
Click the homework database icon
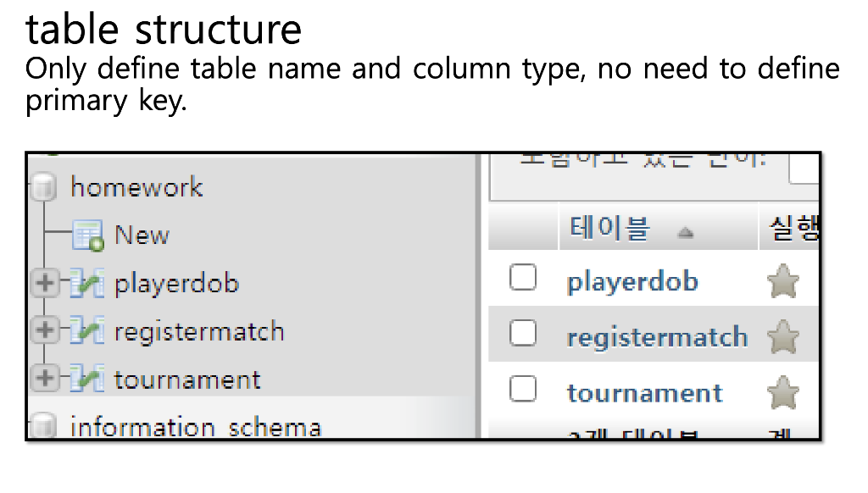click(42, 186)
